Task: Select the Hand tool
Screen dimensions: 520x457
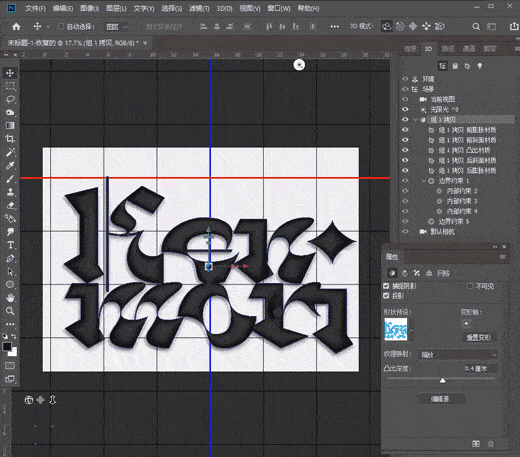Action: tap(10, 298)
